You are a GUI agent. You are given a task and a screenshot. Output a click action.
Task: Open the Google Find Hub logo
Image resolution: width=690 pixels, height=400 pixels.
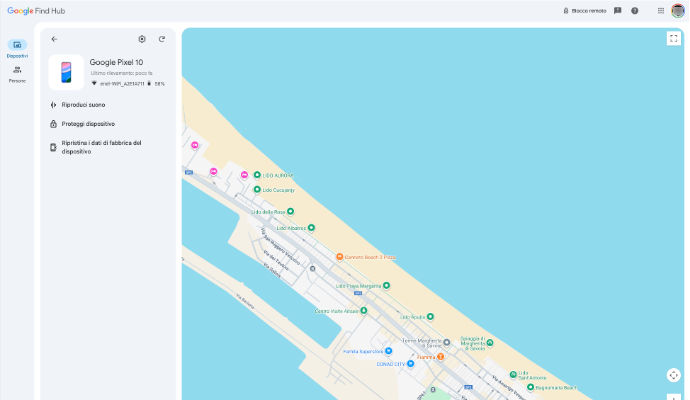[x=36, y=10]
